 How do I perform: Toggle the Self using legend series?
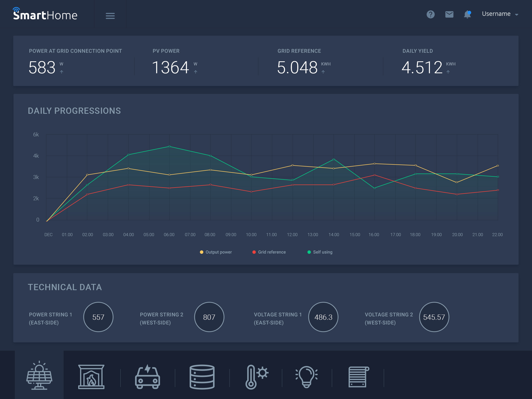pos(320,252)
